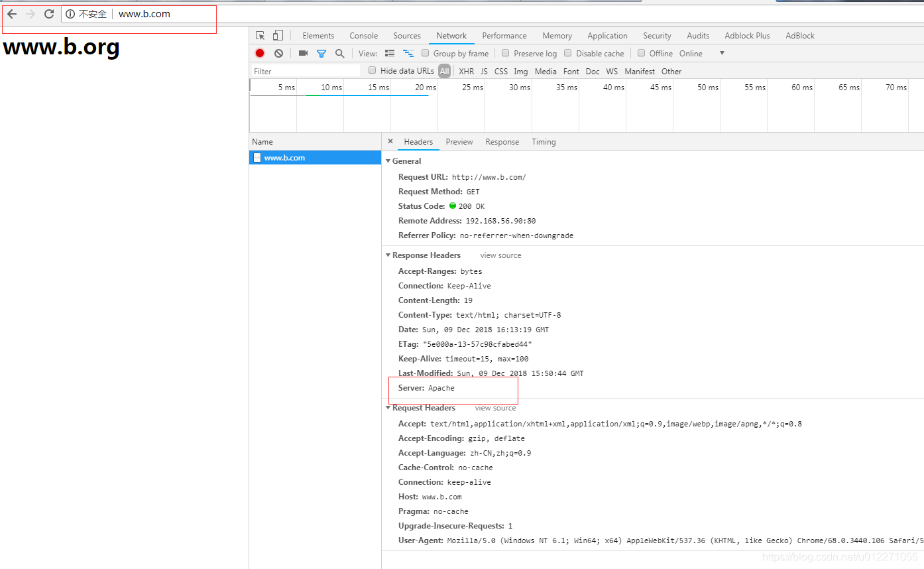Select the www.b.com request row
The width and height of the screenshot is (924, 569).
pos(315,158)
